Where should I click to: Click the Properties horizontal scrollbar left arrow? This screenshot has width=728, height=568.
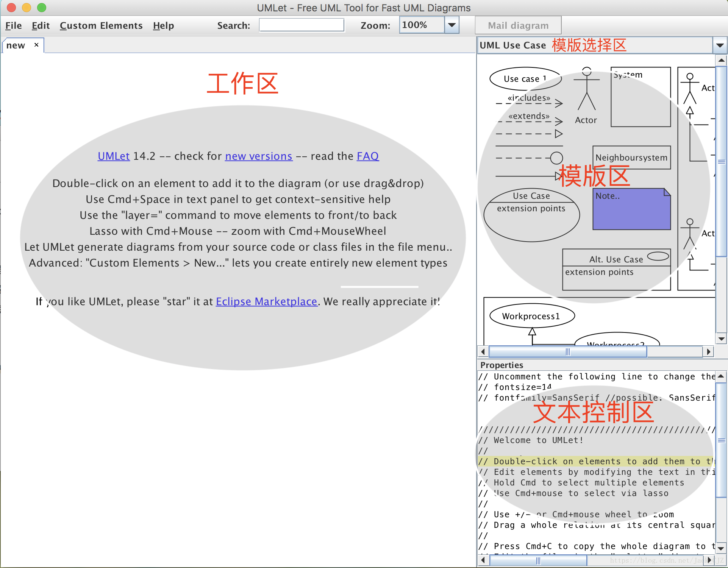click(x=483, y=560)
